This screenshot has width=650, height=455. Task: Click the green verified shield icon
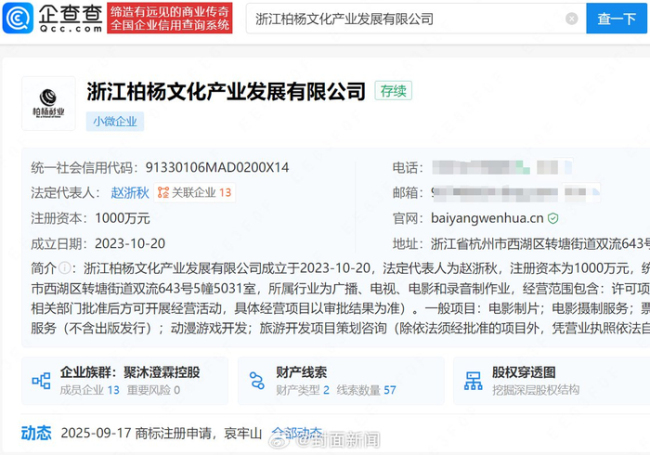pyautogui.click(x=553, y=218)
